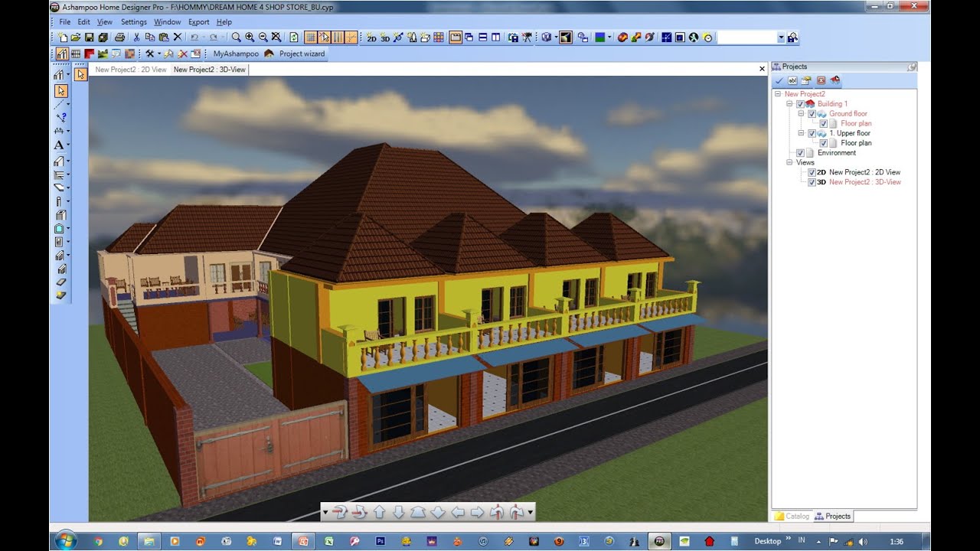The image size is (980, 551).
Task: Click the sun position clock icon
Action: pos(707,37)
